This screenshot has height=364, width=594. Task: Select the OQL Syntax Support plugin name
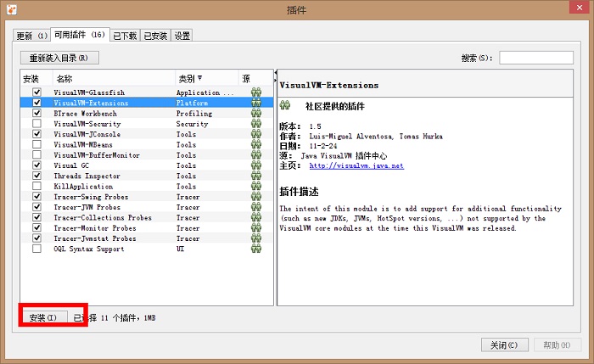click(88, 249)
